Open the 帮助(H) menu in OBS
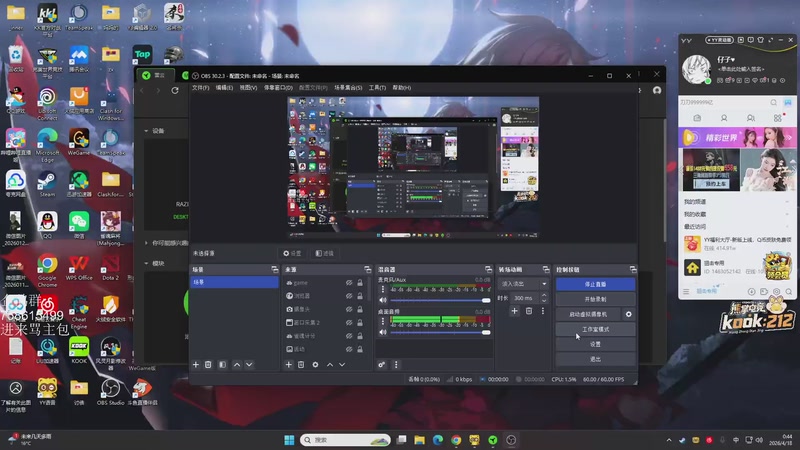Image resolution: width=800 pixels, height=450 pixels. (x=402, y=88)
